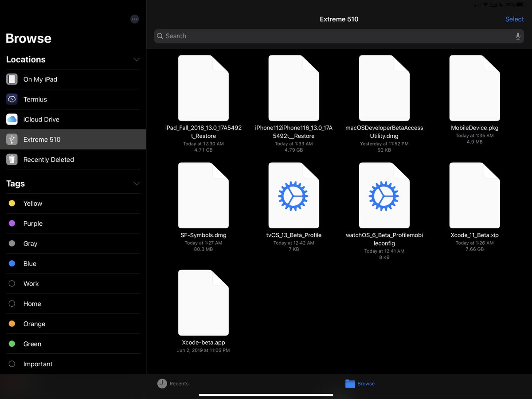
Task: Click the Home tag label
Action: pyautogui.click(x=32, y=304)
